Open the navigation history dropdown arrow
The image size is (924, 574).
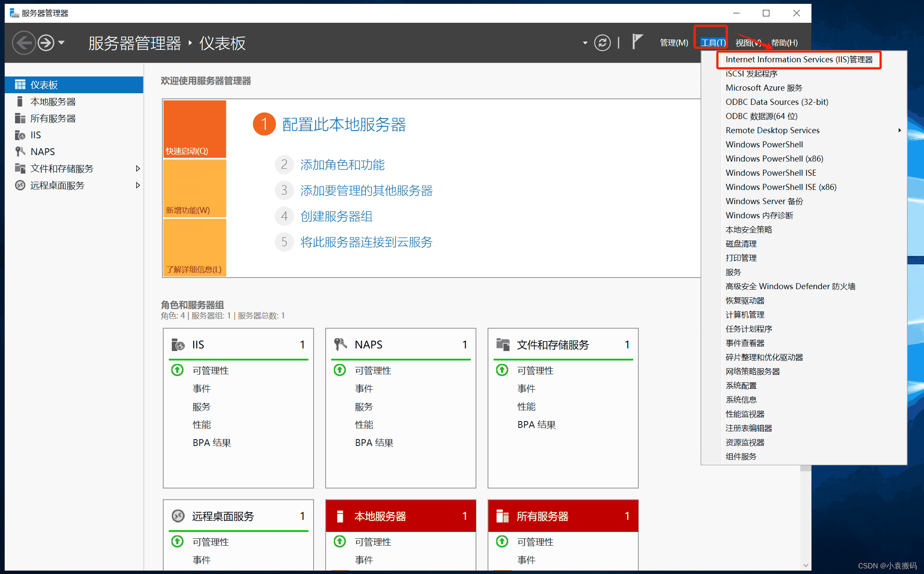61,43
